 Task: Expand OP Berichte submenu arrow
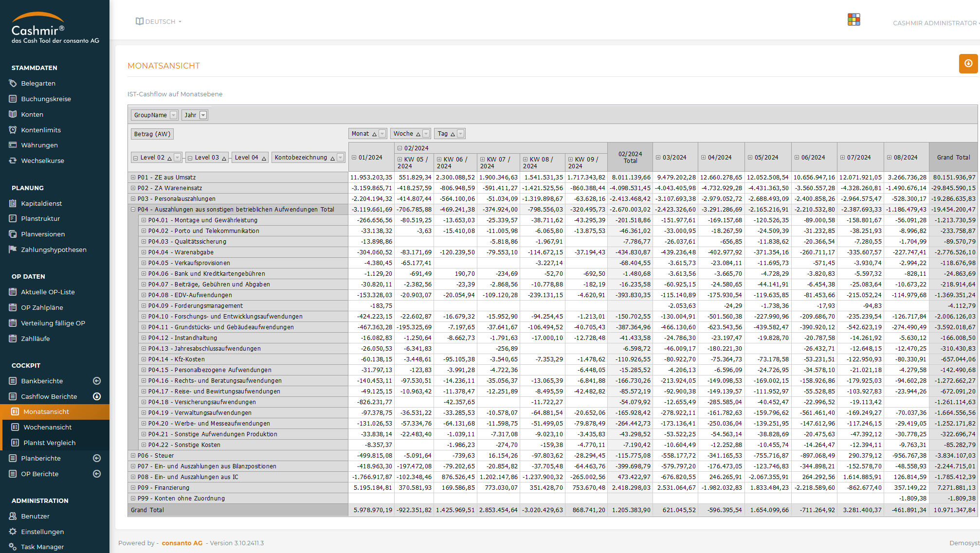coord(97,474)
